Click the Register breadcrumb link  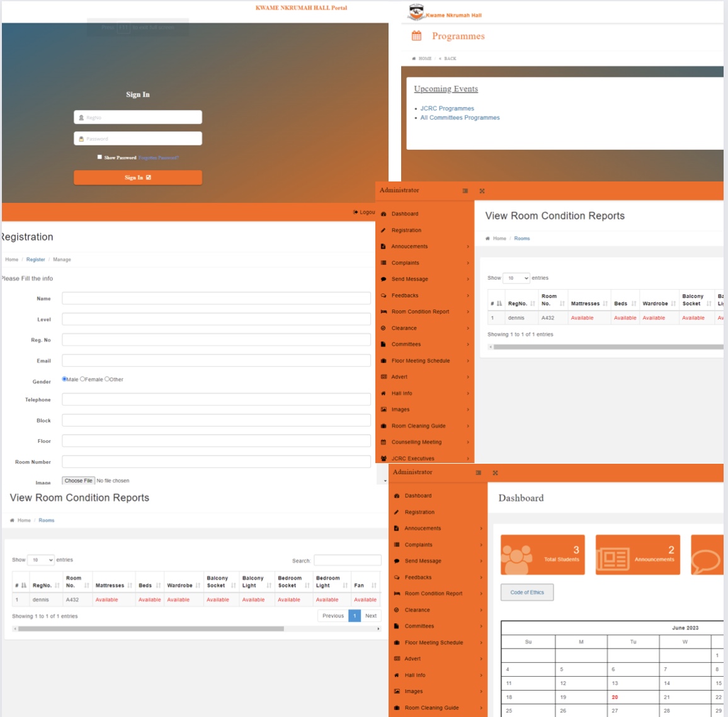coord(36,260)
